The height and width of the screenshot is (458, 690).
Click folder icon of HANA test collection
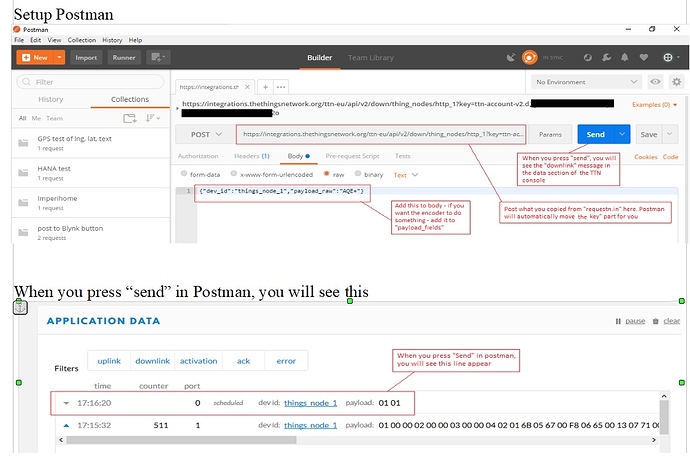(23, 173)
